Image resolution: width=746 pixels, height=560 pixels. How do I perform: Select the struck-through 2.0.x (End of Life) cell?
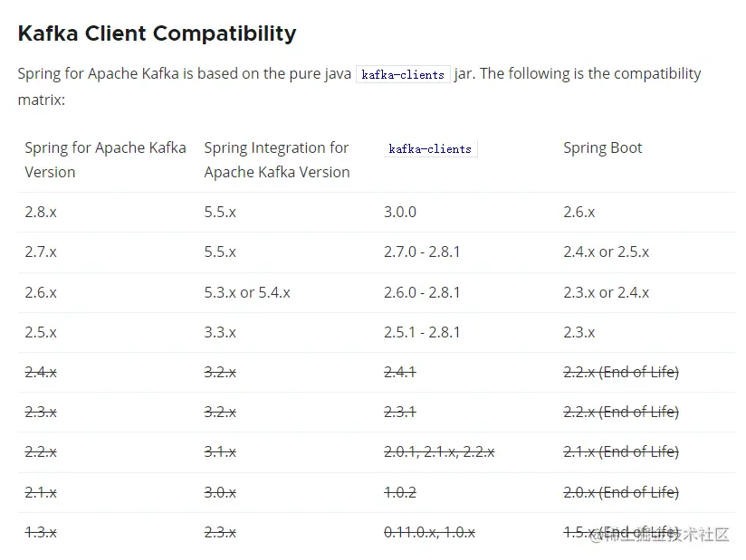click(620, 492)
